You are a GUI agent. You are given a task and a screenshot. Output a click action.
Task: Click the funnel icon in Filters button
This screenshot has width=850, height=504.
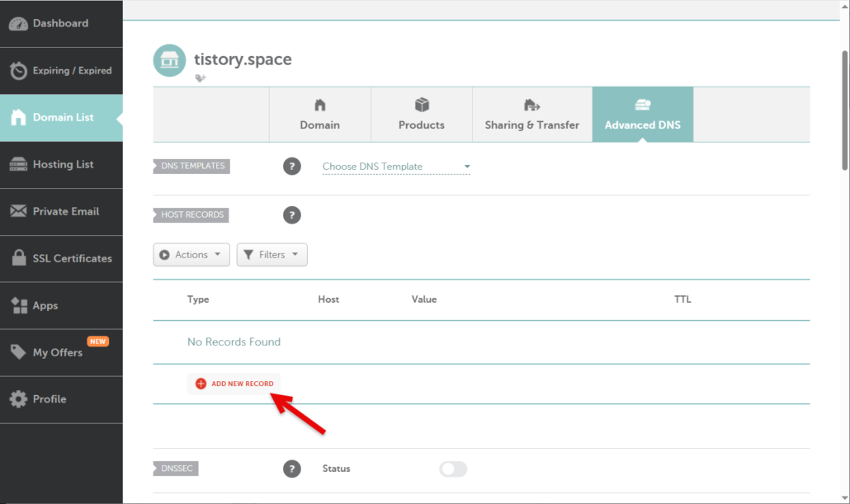(x=248, y=255)
